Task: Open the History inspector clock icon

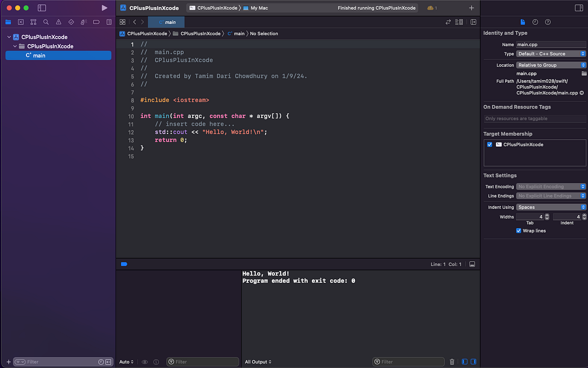Action: (x=535, y=22)
